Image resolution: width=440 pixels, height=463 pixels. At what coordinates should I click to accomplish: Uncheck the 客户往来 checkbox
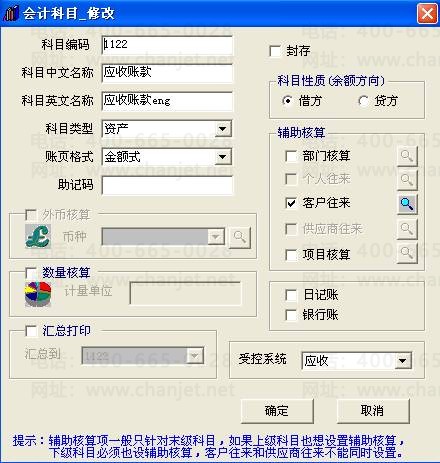pos(291,203)
